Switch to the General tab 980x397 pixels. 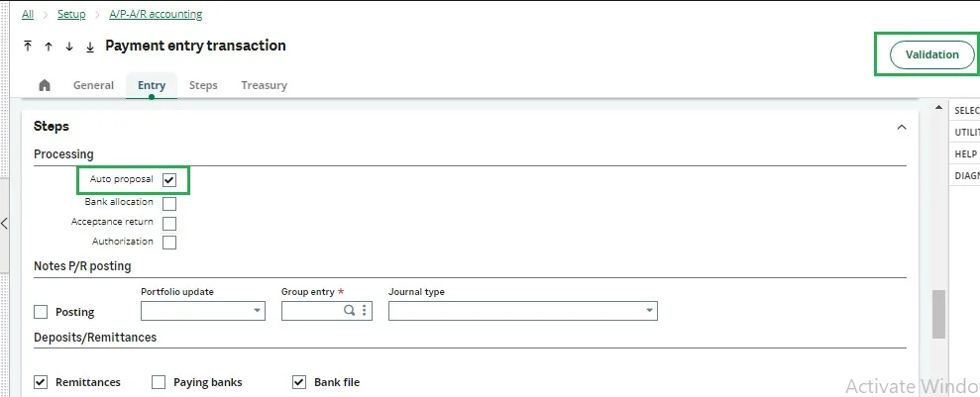[93, 85]
